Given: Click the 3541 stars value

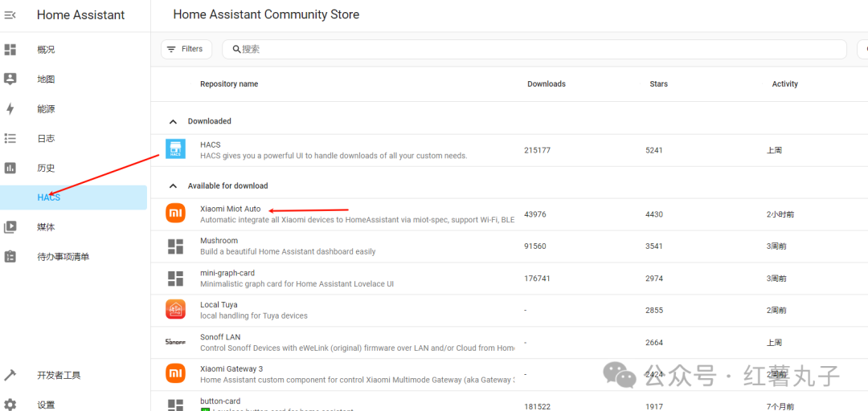Looking at the screenshot, I should [x=653, y=246].
